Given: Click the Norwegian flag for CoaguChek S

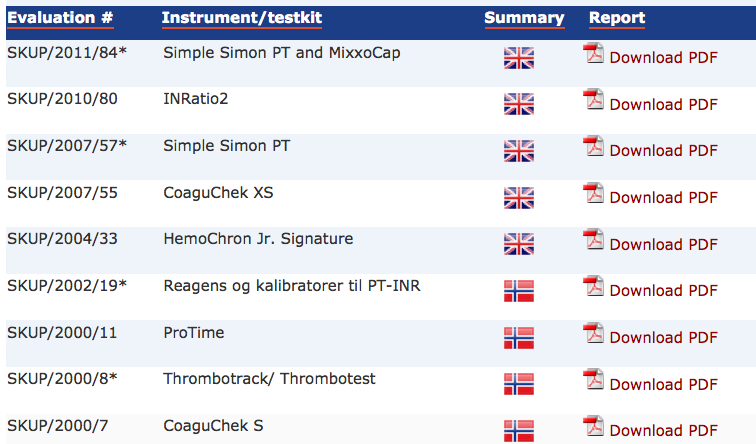Looking at the screenshot, I should (519, 431).
